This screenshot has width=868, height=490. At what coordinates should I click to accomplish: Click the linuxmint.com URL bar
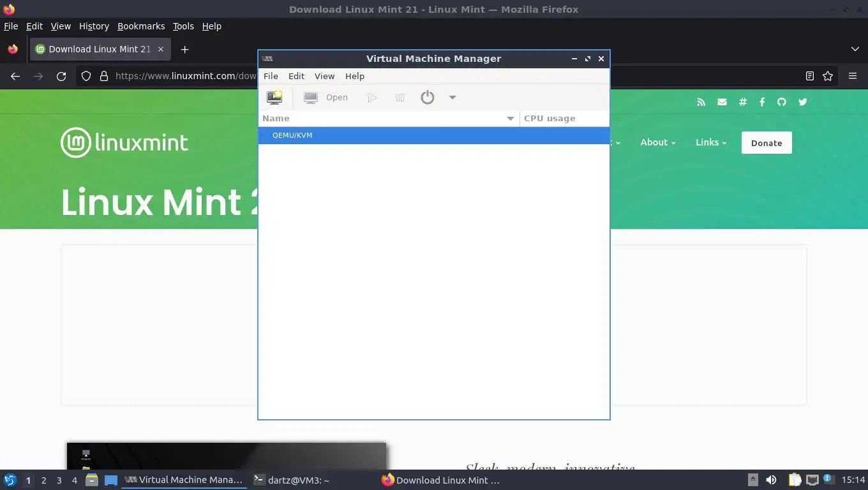(x=185, y=76)
